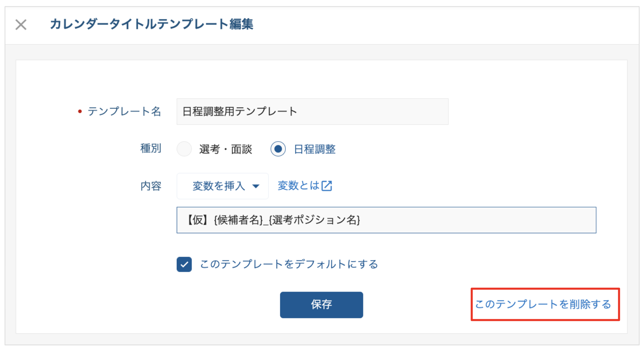
Task: Click このテンプレートを削除する link
Action: pyautogui.click(x=543, y=304)
